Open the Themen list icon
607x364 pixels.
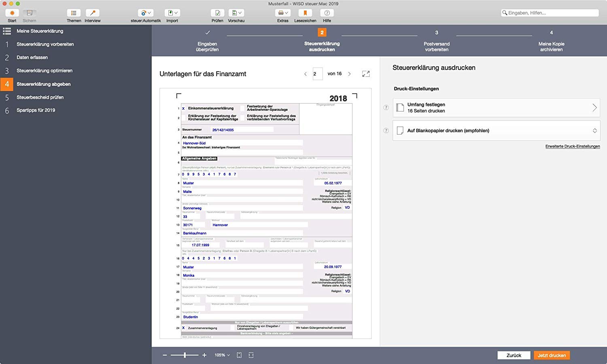(74, 13)
